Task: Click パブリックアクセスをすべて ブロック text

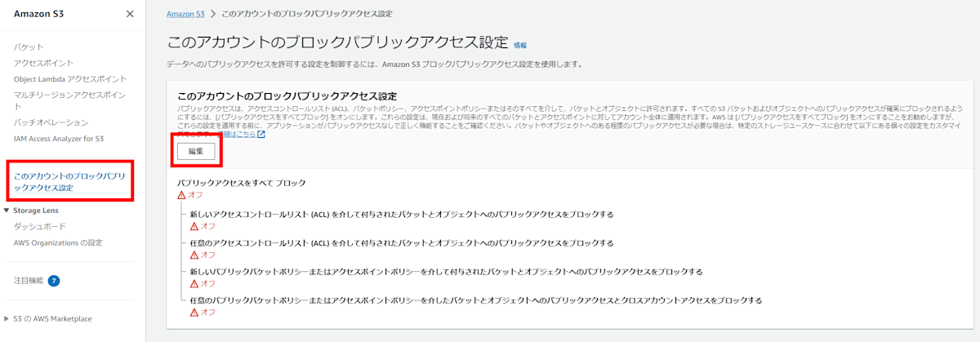Action: [242, 183]
